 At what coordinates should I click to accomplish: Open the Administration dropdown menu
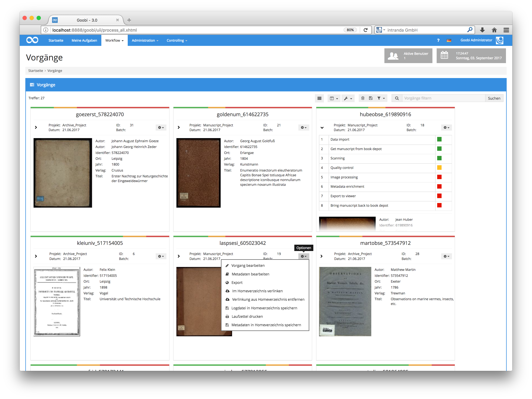145,40
